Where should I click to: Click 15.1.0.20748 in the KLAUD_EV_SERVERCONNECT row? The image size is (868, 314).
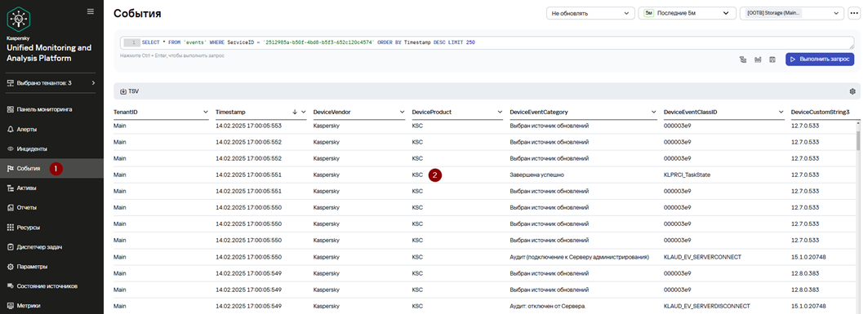coord(808,257)
